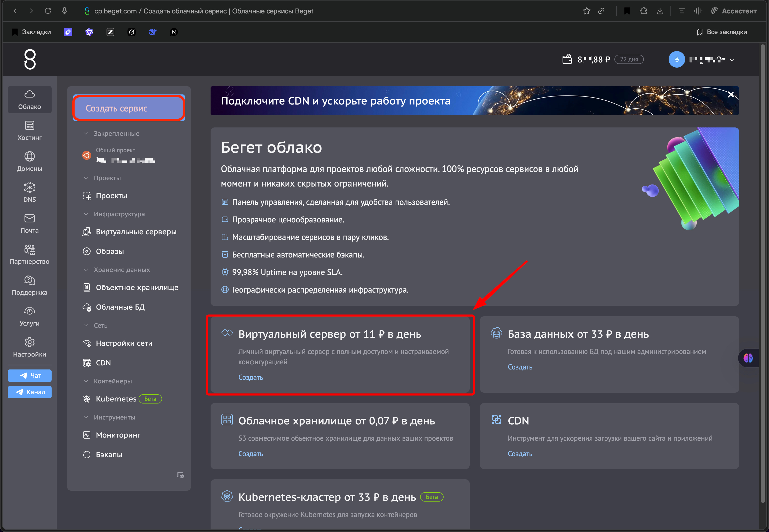Open Настройки in the left rail
Viewport: 769px width, 532px height.
click(x=30, y=348)
